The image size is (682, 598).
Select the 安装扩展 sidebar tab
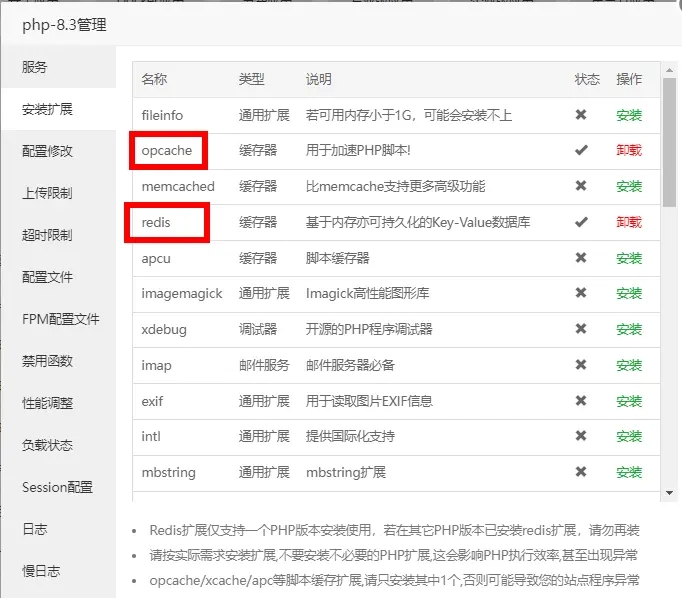(59, 109)
